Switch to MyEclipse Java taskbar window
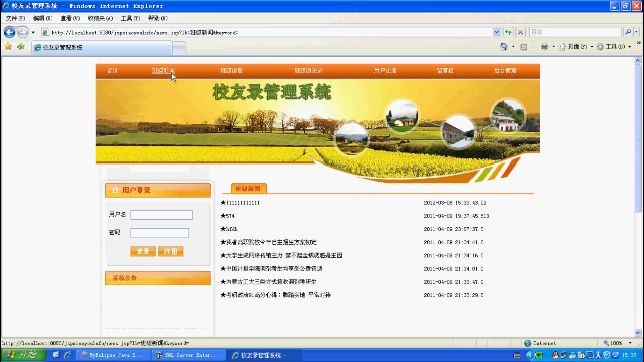This screenshot has width=644, height=362. point(113,355)
